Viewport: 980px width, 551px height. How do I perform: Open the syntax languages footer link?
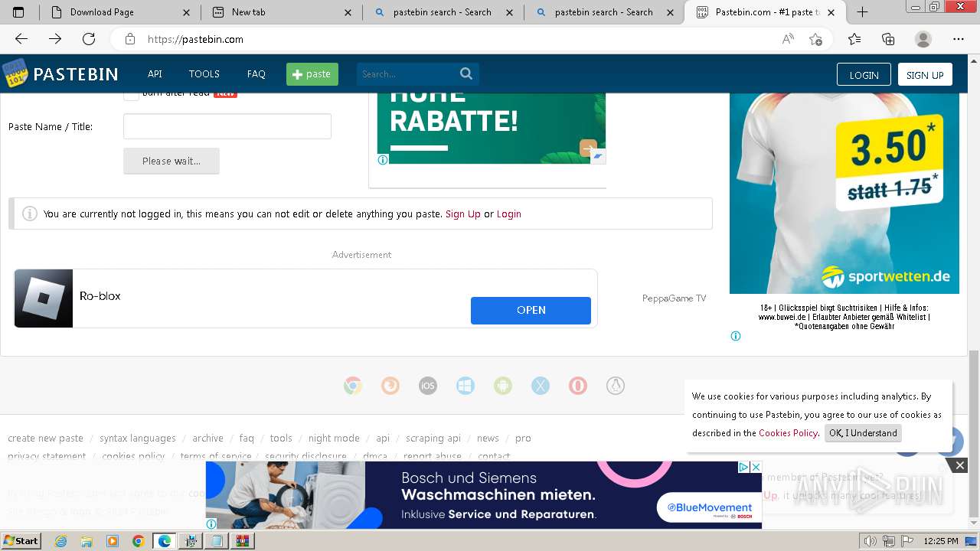point(138,439)
